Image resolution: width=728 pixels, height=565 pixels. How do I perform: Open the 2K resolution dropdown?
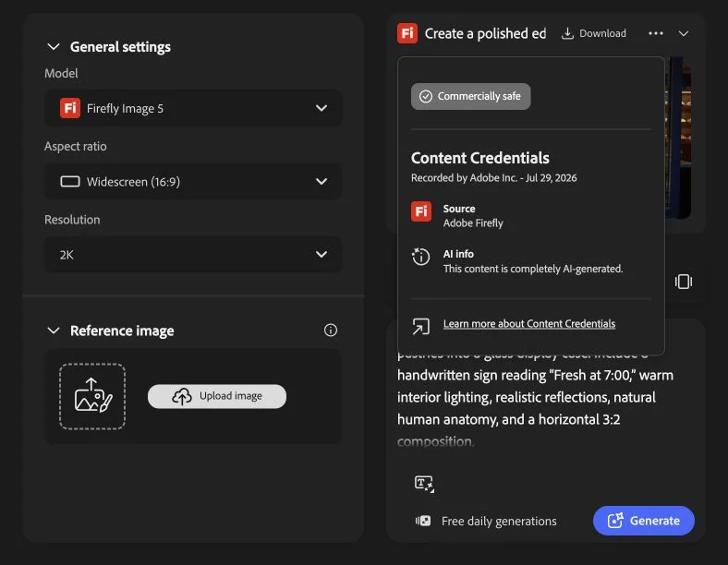point(193,254)
